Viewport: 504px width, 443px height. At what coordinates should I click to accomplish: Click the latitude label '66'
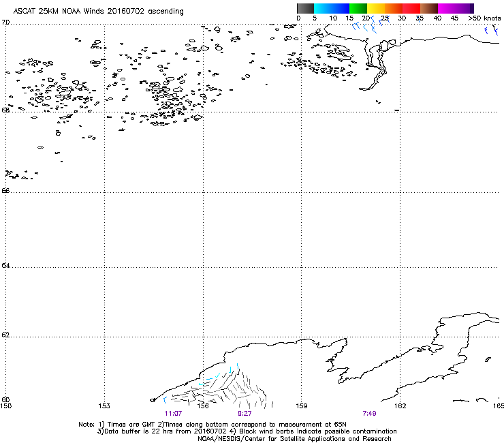pyautogui.click(x=5, y=190)
